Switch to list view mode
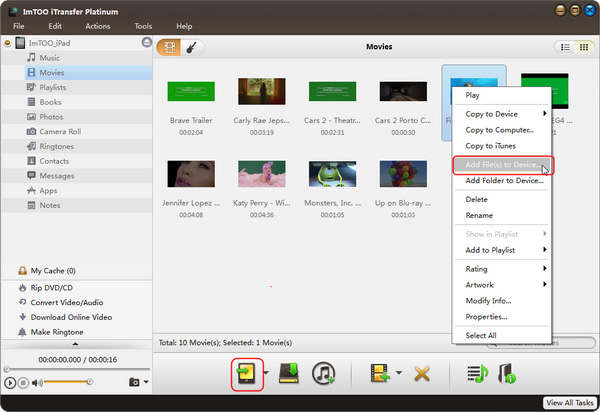600x412 pixels. pyautogui.click(x=565, y=47)
